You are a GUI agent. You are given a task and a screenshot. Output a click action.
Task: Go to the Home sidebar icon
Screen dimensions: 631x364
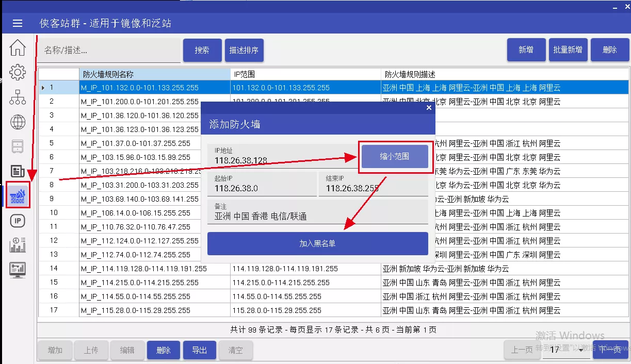[18, 47]
